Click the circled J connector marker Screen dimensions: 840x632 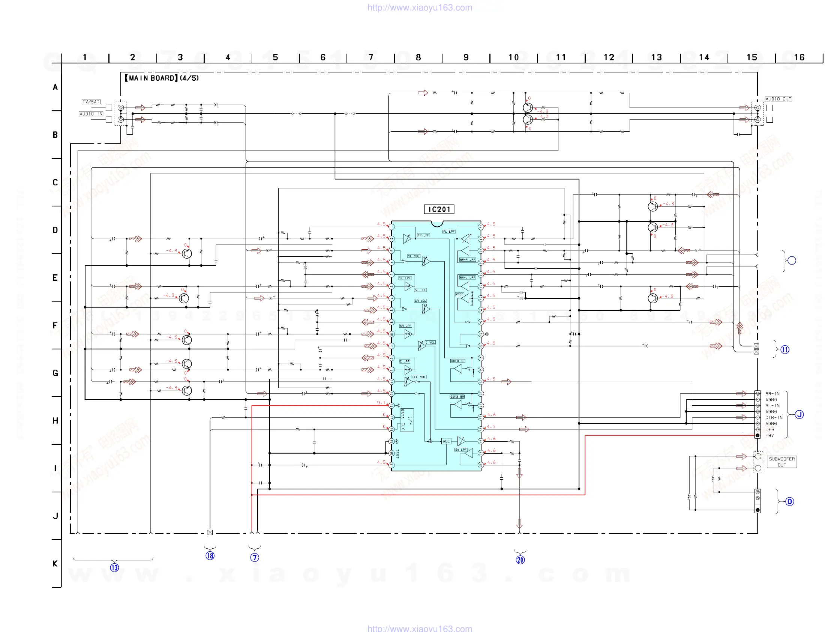click(x=799, y=414)
